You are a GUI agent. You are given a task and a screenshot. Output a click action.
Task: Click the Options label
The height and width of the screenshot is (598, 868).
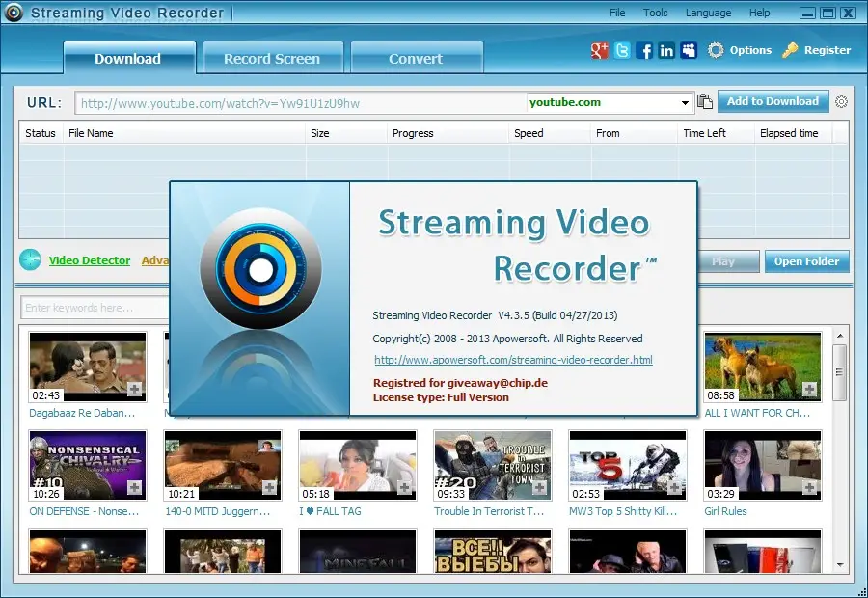[750, 50]
